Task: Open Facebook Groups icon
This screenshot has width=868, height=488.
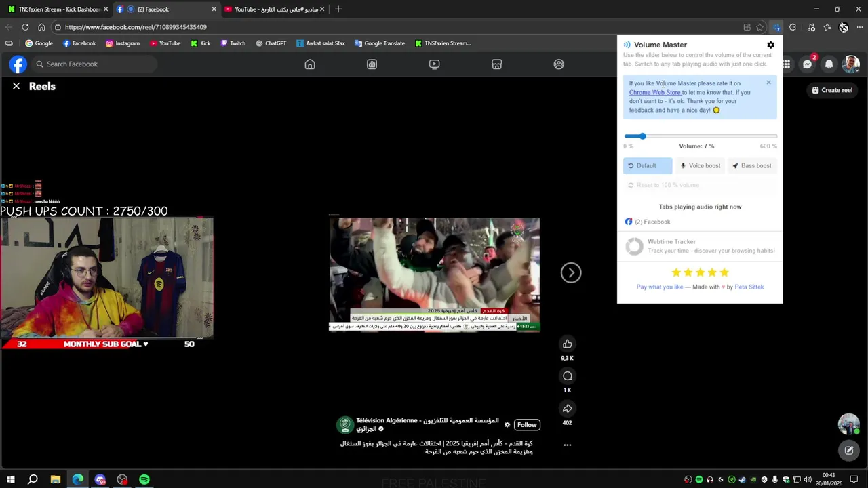Action: [559, 64]
